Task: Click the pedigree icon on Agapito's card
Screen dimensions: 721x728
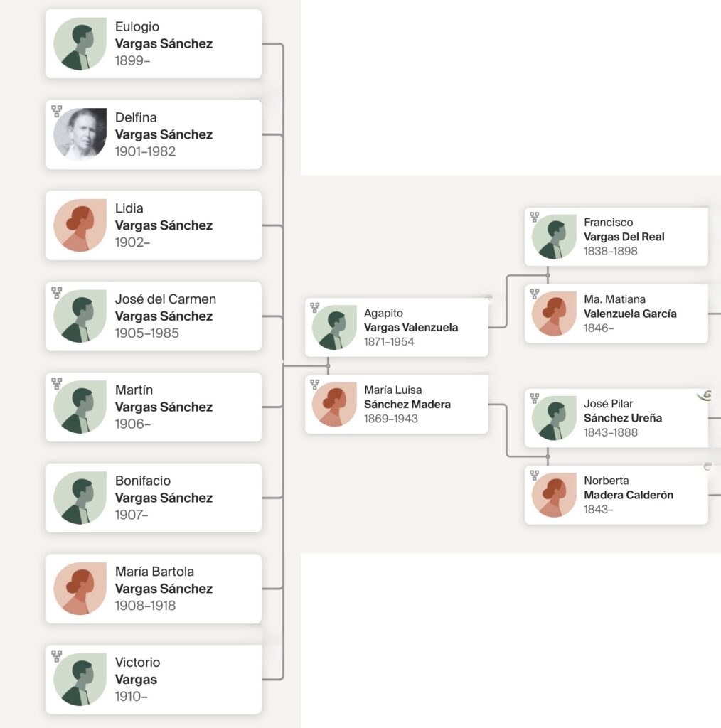Action: coord(315,308)
